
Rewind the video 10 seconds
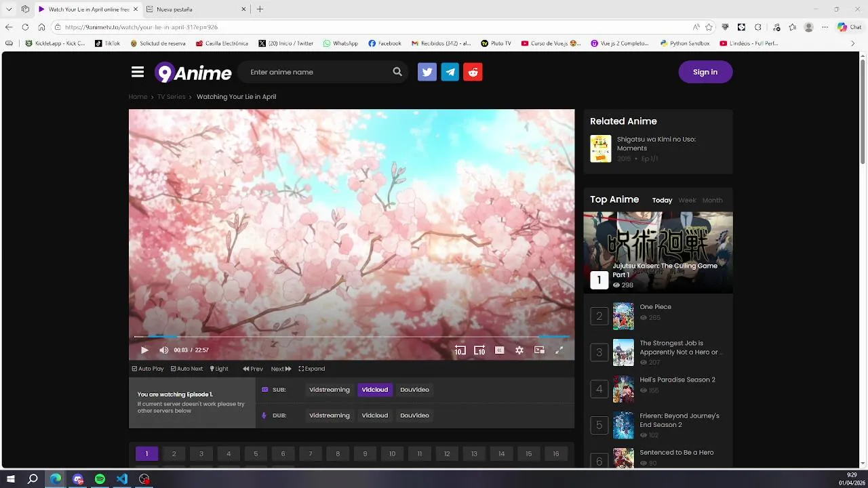click(460, 350)
